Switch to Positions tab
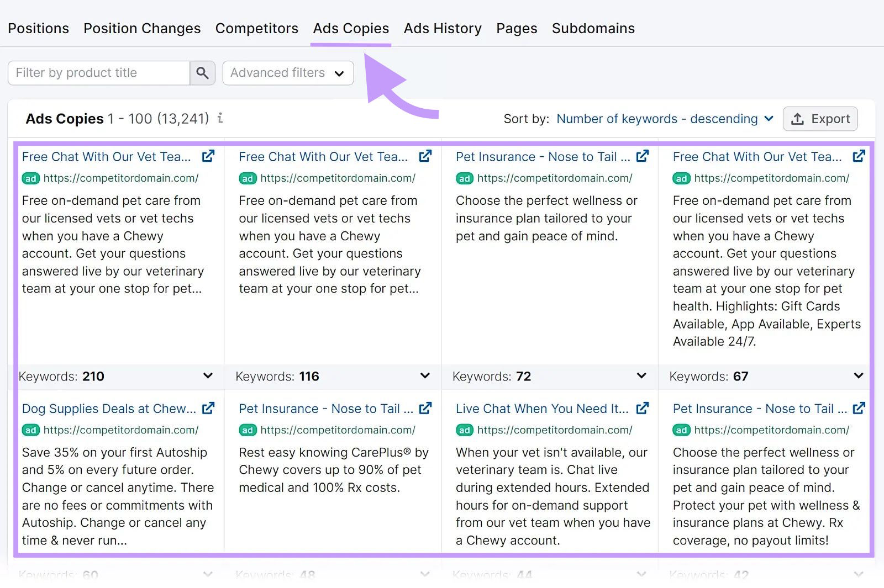The image size is (884, 588). click(x=39, y=28)
